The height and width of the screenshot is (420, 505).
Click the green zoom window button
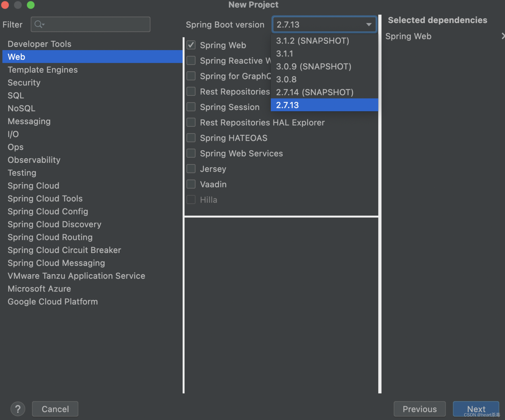click(x=31, y=5)
